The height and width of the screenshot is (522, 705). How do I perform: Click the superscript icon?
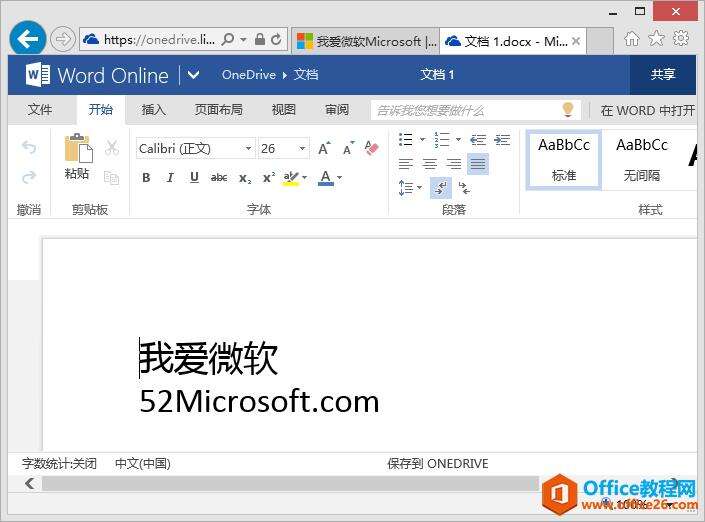click(x=268, y=178)
